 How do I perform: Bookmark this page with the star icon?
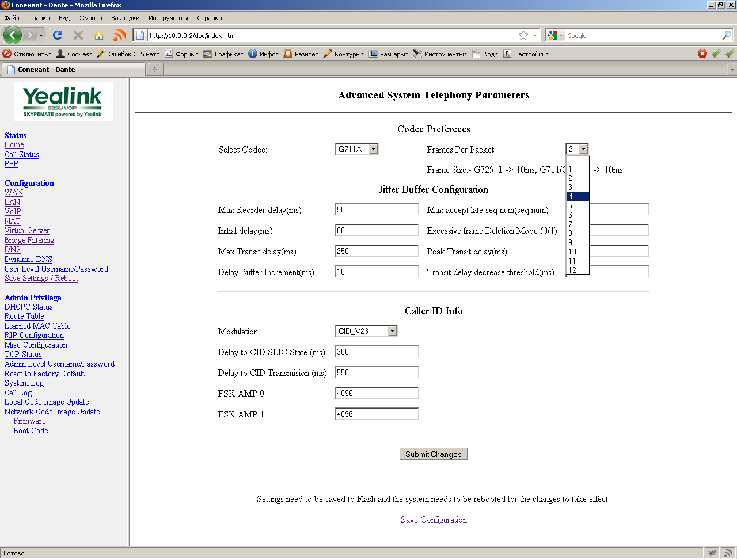[x=523, y=36]
